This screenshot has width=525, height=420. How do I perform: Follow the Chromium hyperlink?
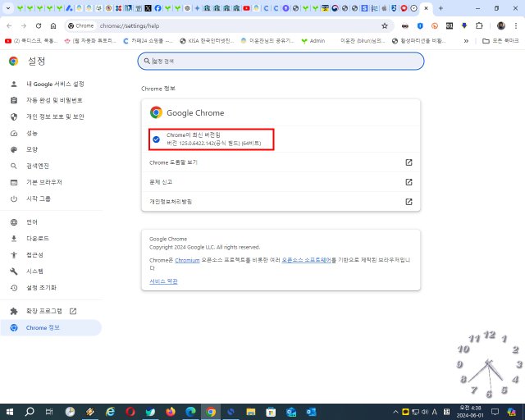pos(187,260)
